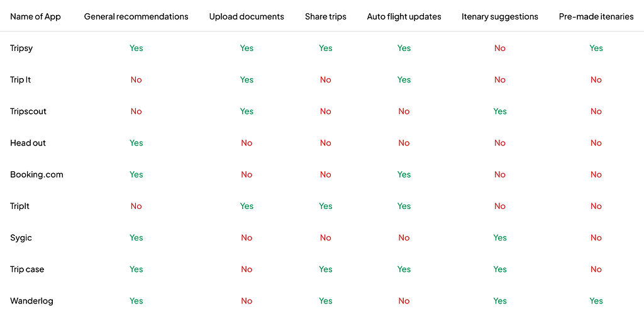This screenshot has width=644, height=316.
Task: Click Head out's General recommendations Yes cell
Action: click(136, 143)
